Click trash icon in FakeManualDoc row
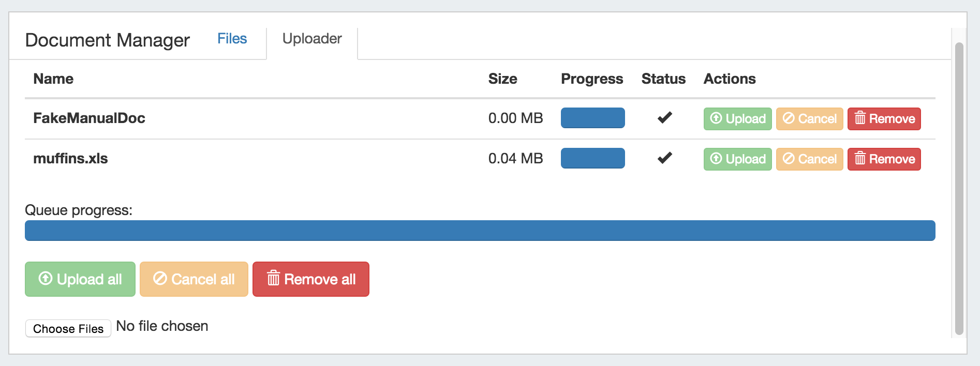 860,118
